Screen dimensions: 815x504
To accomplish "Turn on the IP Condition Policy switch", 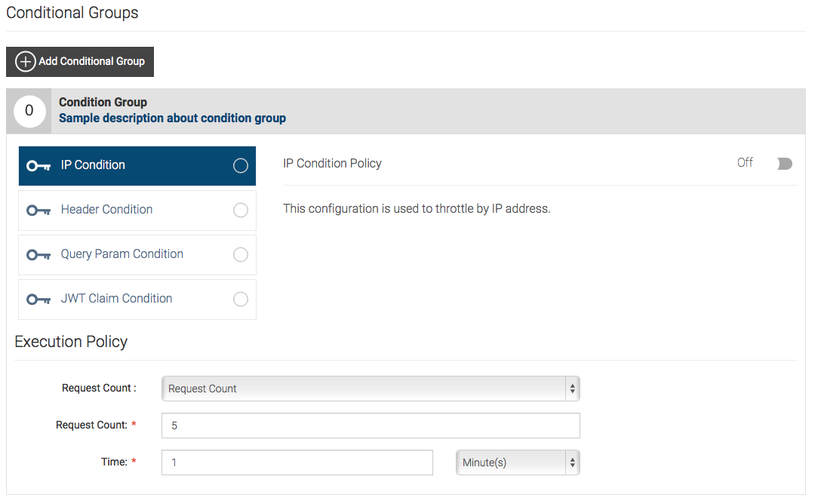I will pyautogui.click(x=784, y=164).
